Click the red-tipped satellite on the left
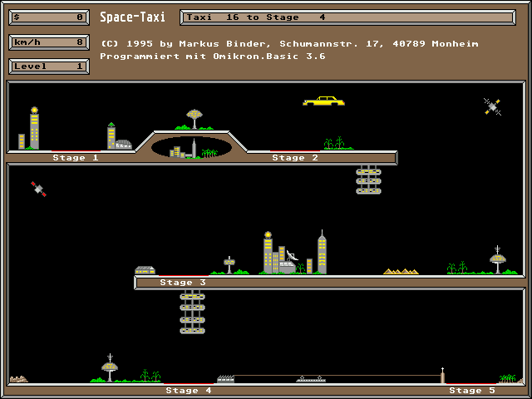 tap(39, 189)
